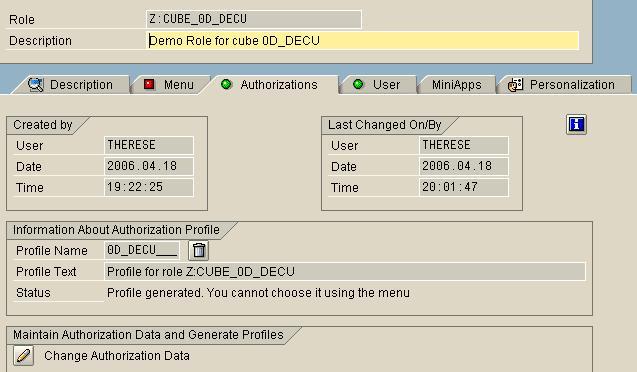The image size is (637, 372).
Task: Click the blue information icon
Action: (x=576, y=124)
